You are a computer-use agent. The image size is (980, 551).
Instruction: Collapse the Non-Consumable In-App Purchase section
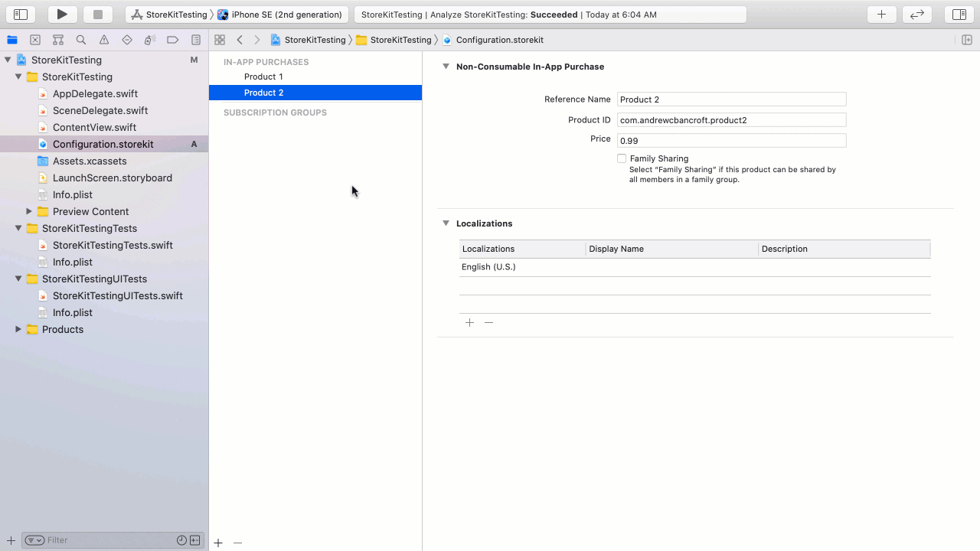446,67
